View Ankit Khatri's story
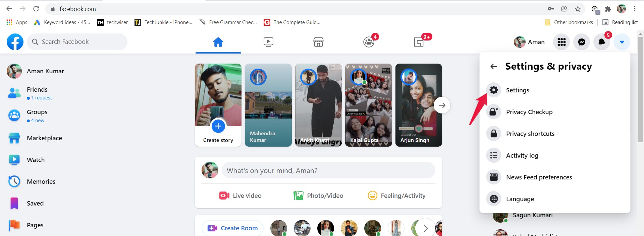The width and height of the screenshot is (644, 236). [318, 105]
